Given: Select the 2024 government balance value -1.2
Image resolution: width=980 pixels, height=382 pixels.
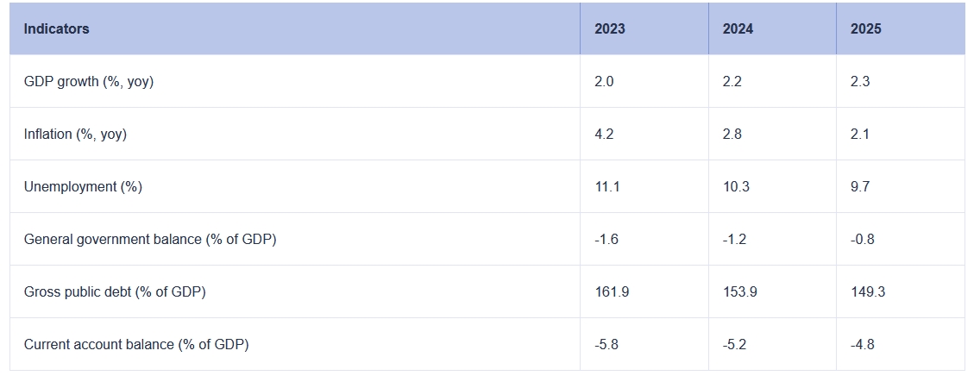Looking at the screenshot, I should click(x=734, y=239).
